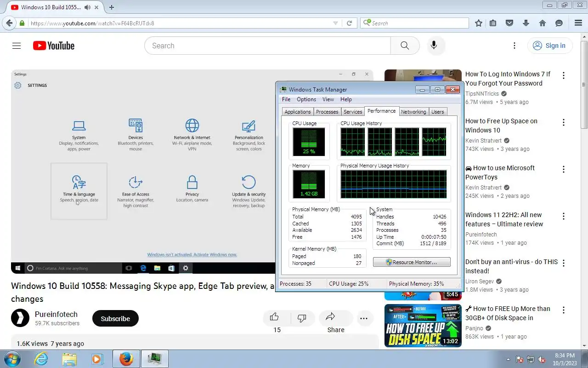
Task: Open options for How To Log Into Windows 7 video
Action: pos(564,75)
